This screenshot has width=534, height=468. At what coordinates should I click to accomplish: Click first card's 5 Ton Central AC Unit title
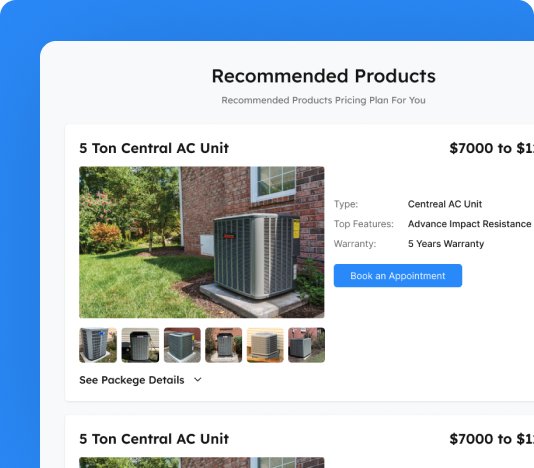(x=154, y=148)
